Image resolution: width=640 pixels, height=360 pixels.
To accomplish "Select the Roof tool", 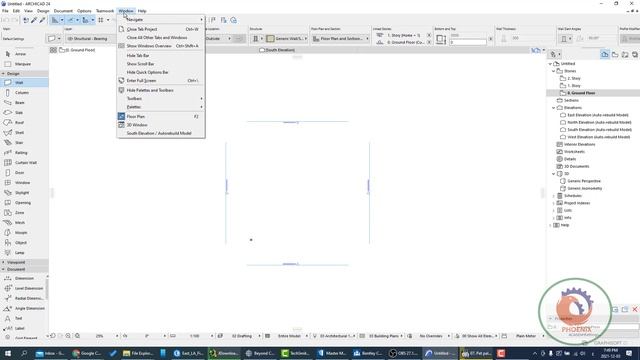I will point(19,122).
